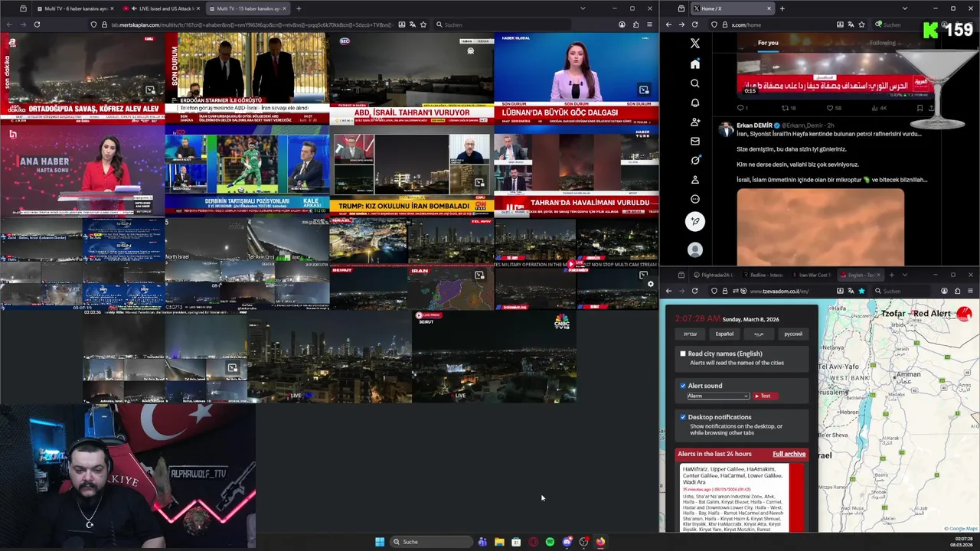
Task: Open Windows Start button
Action: 380,542
